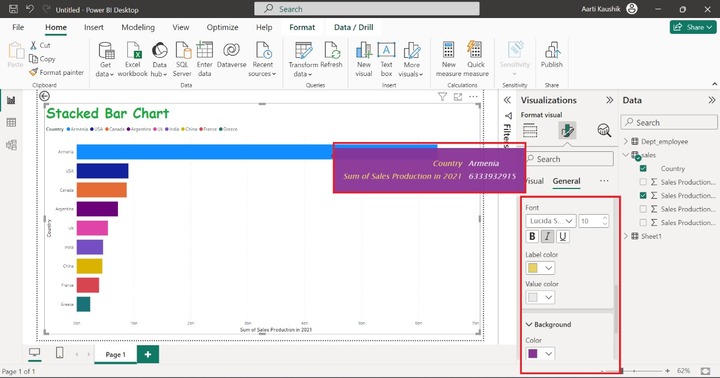Screen dimensions: 720x378
Task: Select Format visual paintbrush icon
Action: [568, 131]
